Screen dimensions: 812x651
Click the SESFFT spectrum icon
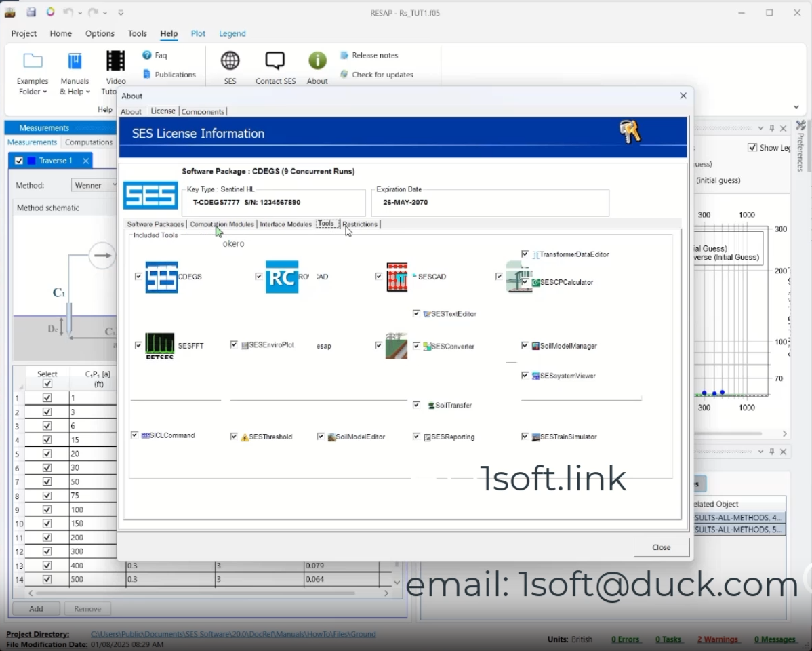pos(160,346)
